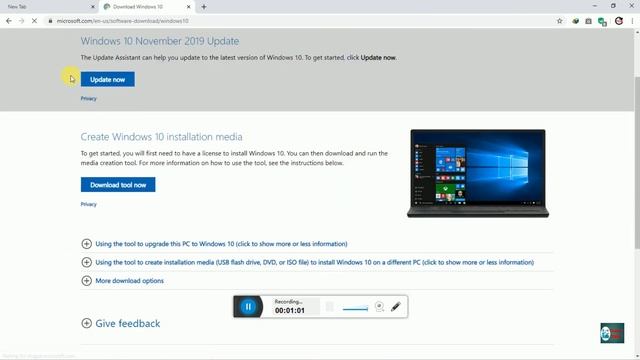
Task: Open the green checkmark extension icon
Action: point(575,21)
